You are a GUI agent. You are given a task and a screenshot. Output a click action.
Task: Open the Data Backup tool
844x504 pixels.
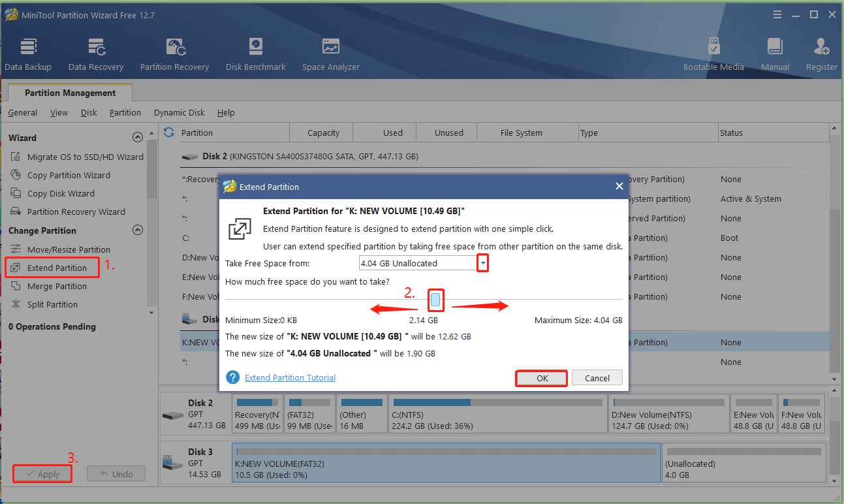tap(28, 55)
